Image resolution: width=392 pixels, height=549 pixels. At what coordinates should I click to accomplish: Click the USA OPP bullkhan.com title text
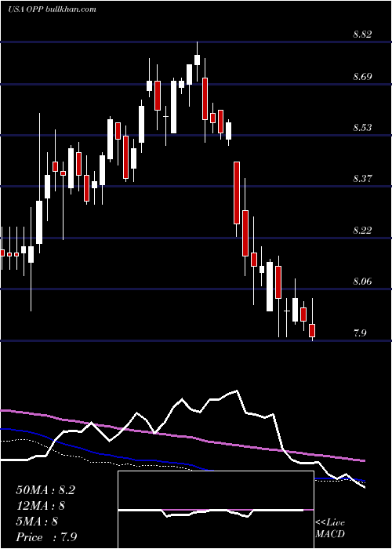[x=52, y=9]
